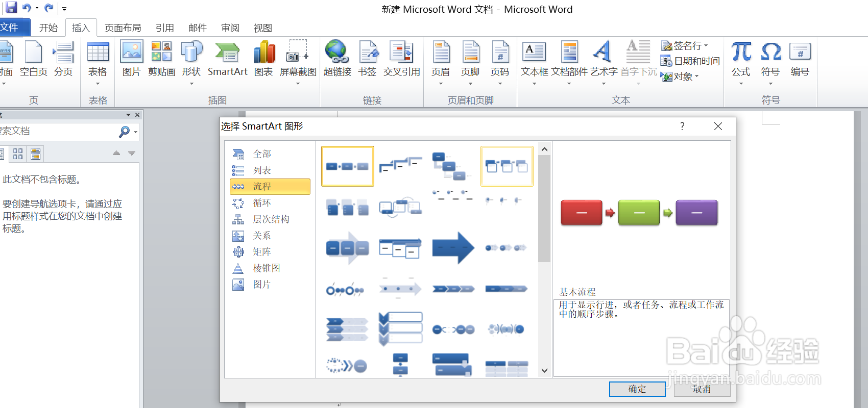The image size is (868, 408).
Task: Select the Process (流程) SmartArt category
Action: point(270,187)
